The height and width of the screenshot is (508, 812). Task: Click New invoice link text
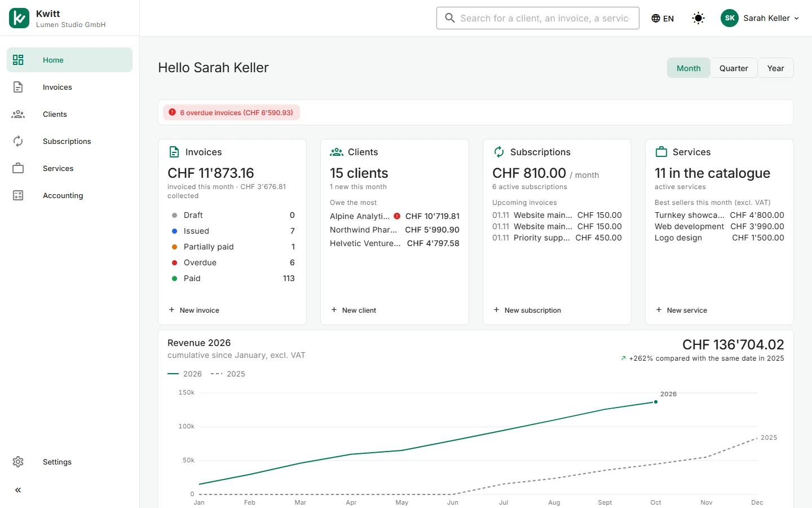coord(199,310)
